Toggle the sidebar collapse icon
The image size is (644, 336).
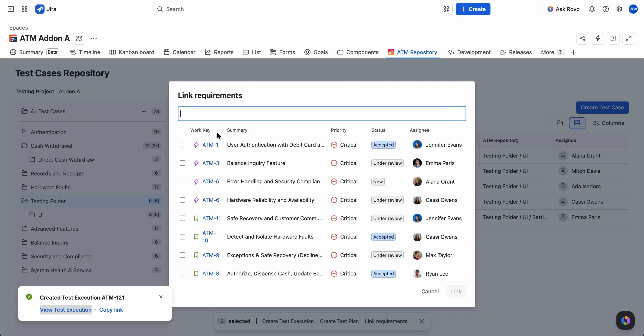(x=11, y=9)
